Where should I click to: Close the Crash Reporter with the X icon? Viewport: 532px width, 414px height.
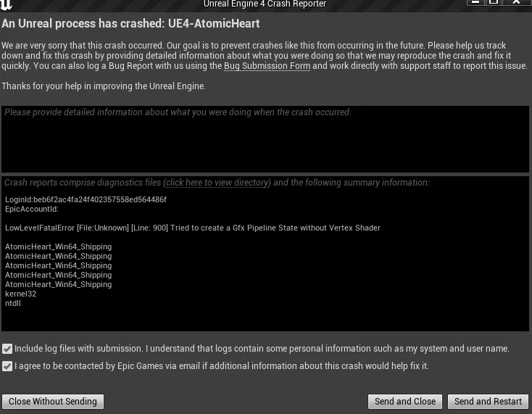516,2
